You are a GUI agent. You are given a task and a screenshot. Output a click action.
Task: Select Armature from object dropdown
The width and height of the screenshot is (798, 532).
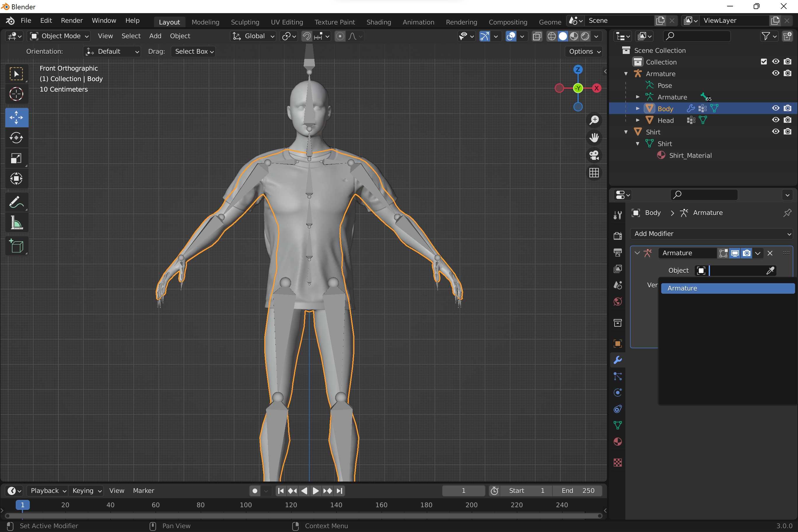click(x=727, y=288)
